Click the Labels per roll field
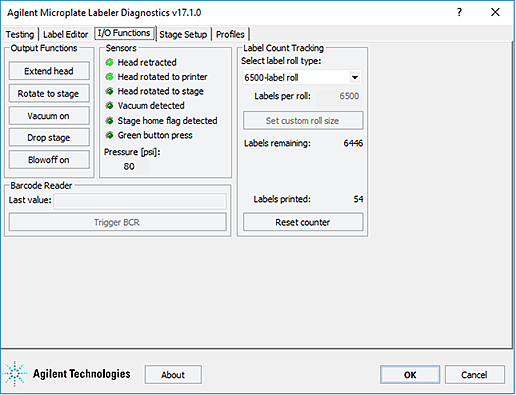The height and width of the screenshot is (395, 516). pyautogui.click(x=339, y=96)
